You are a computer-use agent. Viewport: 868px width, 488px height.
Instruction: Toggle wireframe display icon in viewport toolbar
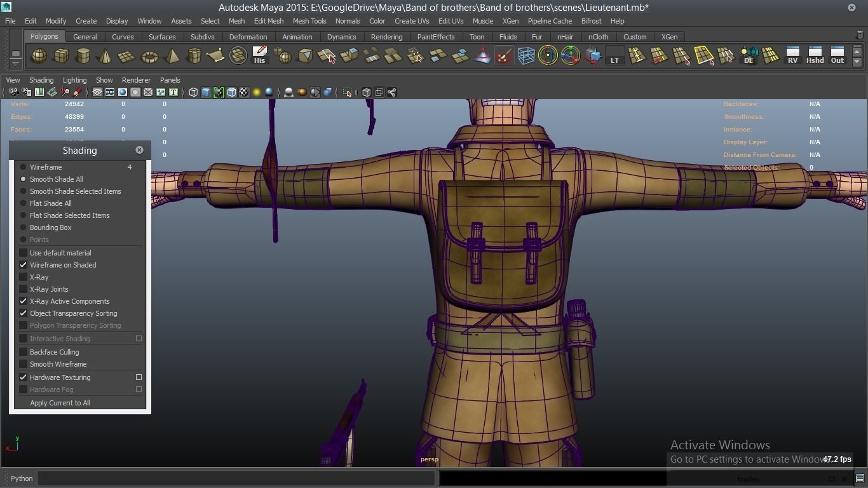pyautogui.click(x=193, y=92)
